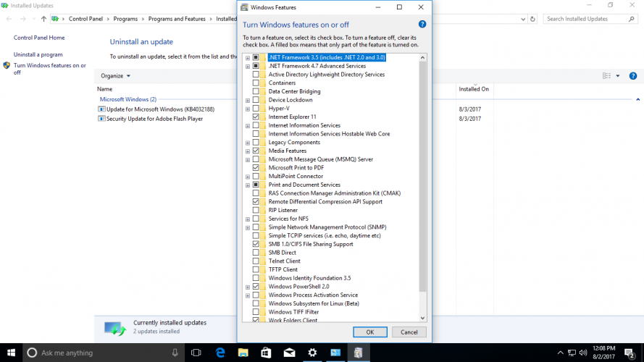644x362 pixels.
Task: Cancel the Windows Features dialog
Action: (409, 332)
